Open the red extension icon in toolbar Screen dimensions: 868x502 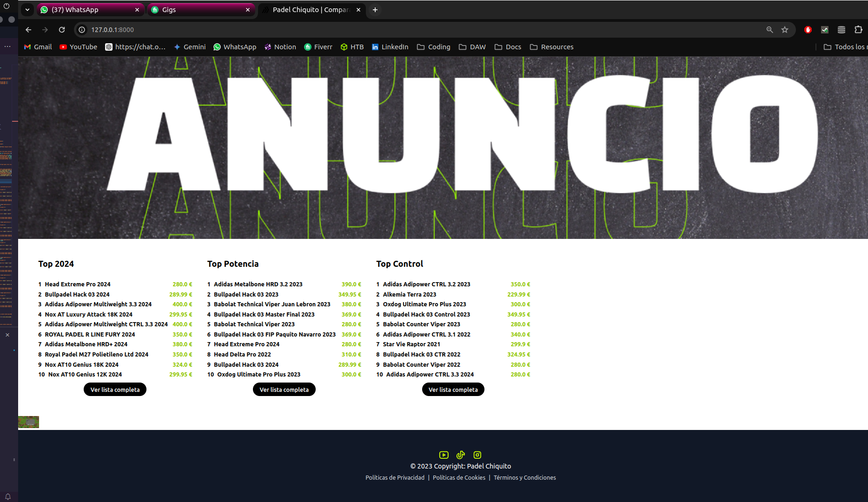pyautogui.click(x=808, y=30)
